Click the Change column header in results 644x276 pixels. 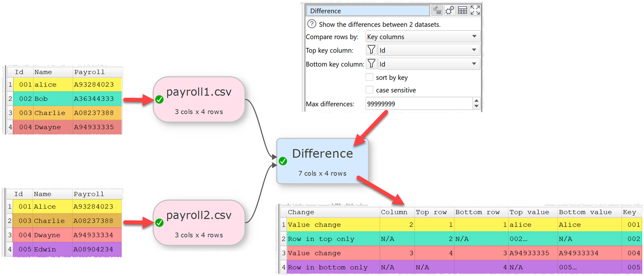(x=301, y=212)
